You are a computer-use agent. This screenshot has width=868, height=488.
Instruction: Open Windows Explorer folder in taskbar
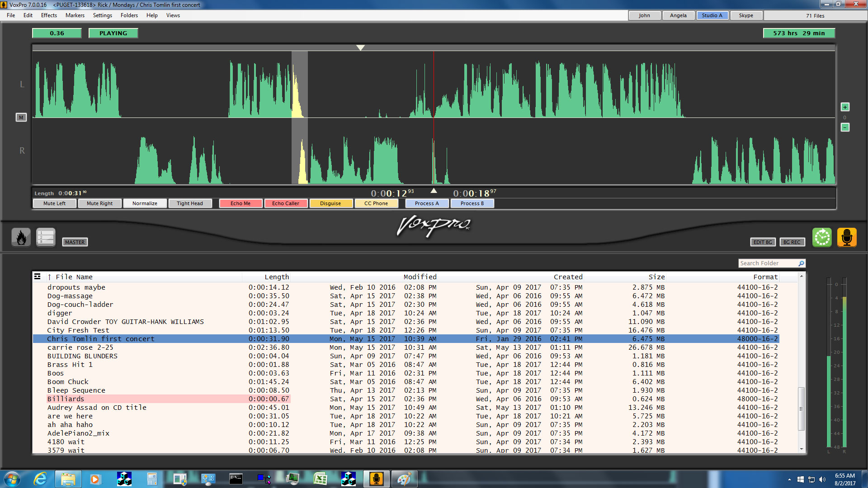coord(68,479)
